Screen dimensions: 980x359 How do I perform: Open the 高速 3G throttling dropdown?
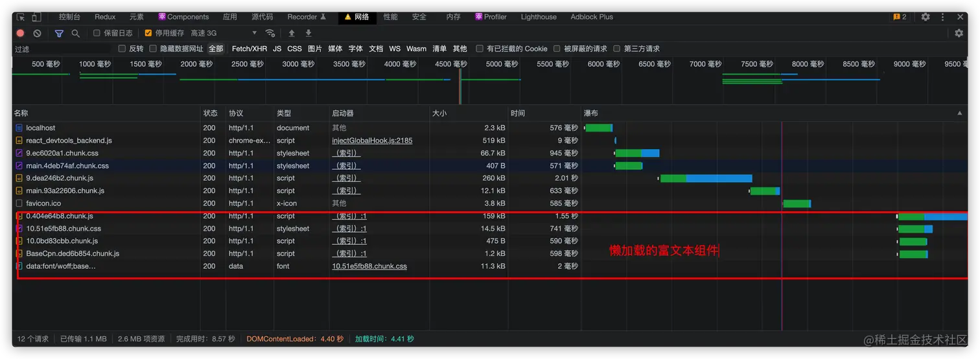[x=224, y=33]
